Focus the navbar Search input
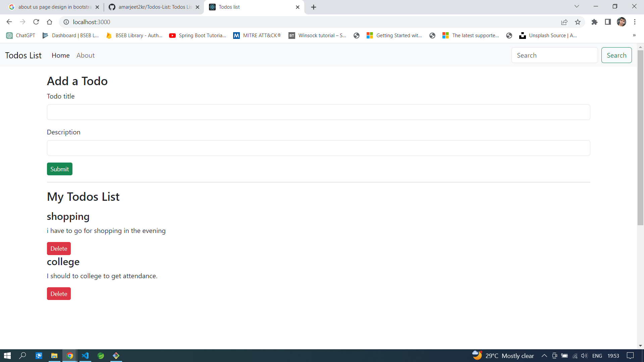The height and width of the screenshot is (362, 644). 554,55
